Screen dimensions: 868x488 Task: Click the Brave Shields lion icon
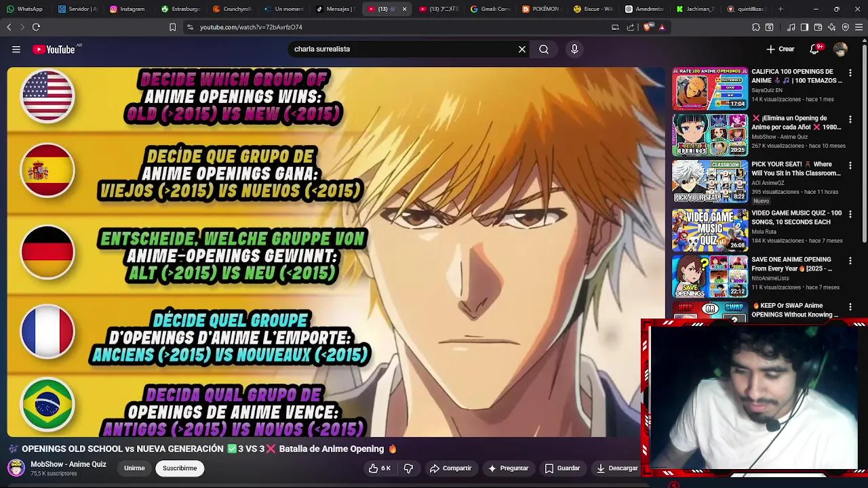tap(646, 27)
